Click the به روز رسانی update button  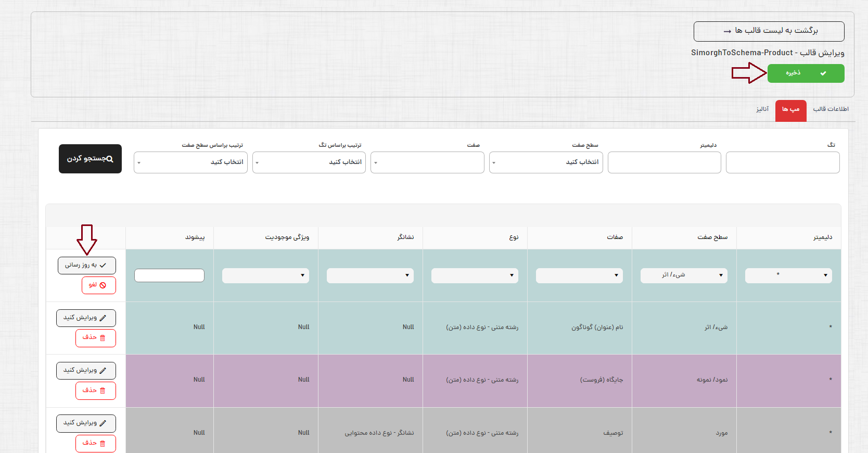[86, 266]
